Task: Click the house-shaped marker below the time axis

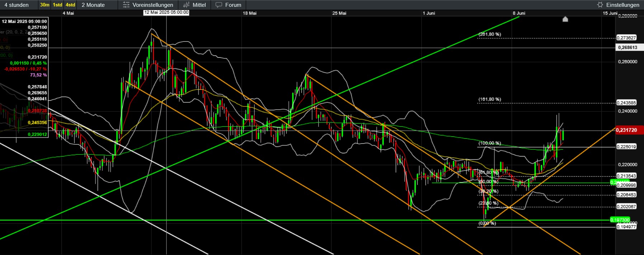Action: [x=565, y=19]
